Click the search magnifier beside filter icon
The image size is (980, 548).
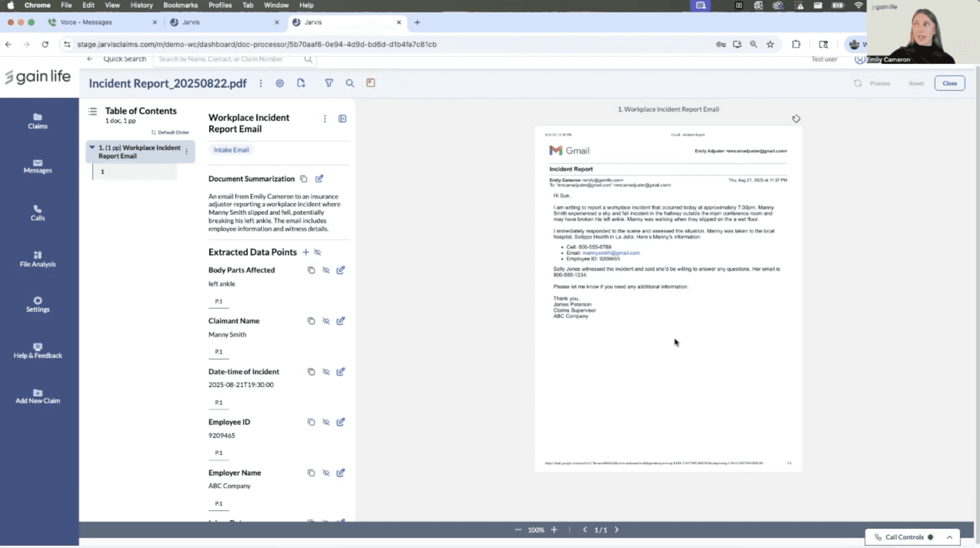pyautogui.click(x=350, y=83)
